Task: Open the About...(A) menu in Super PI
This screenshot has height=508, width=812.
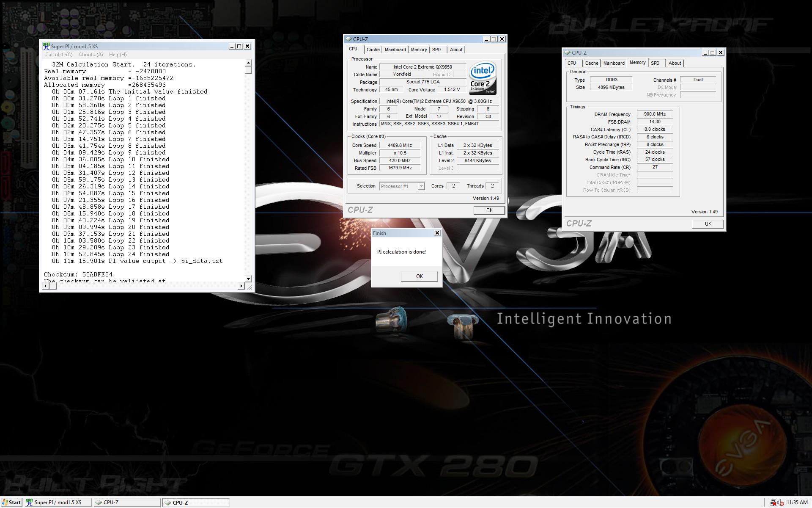Action: 91,54
